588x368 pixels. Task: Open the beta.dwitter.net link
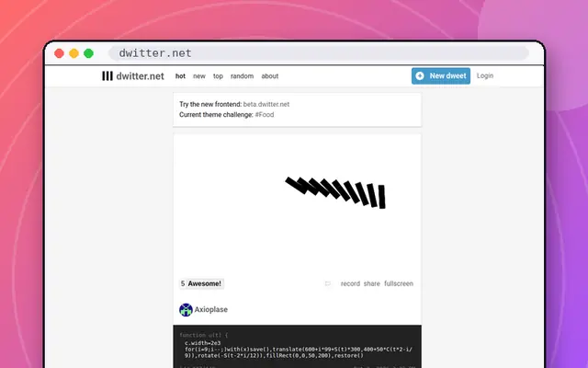266,104
